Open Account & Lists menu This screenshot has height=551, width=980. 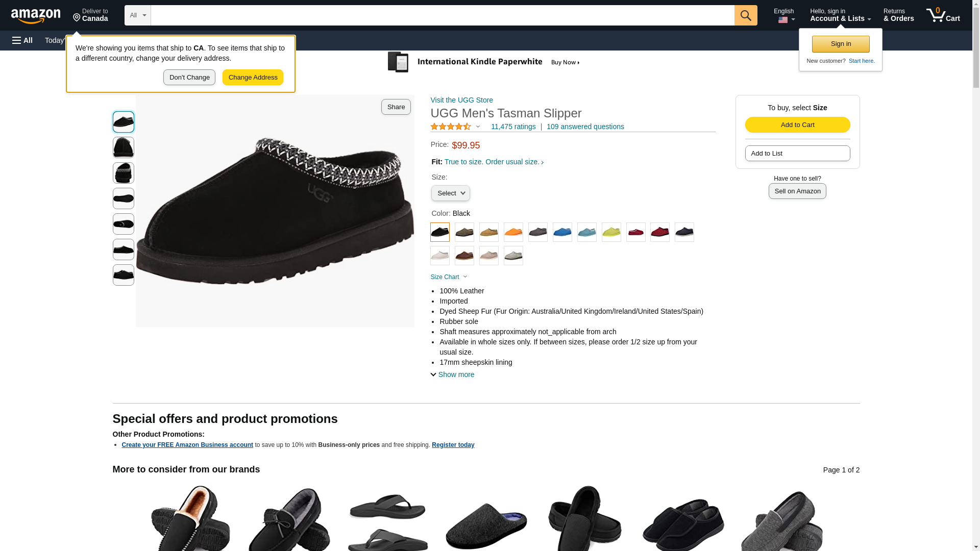[x=840, y=15]
